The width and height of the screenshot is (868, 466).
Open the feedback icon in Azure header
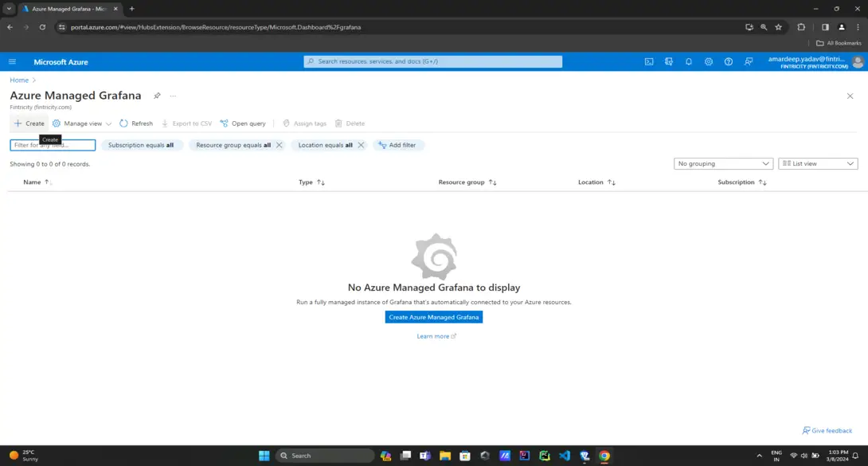[749, 62]
